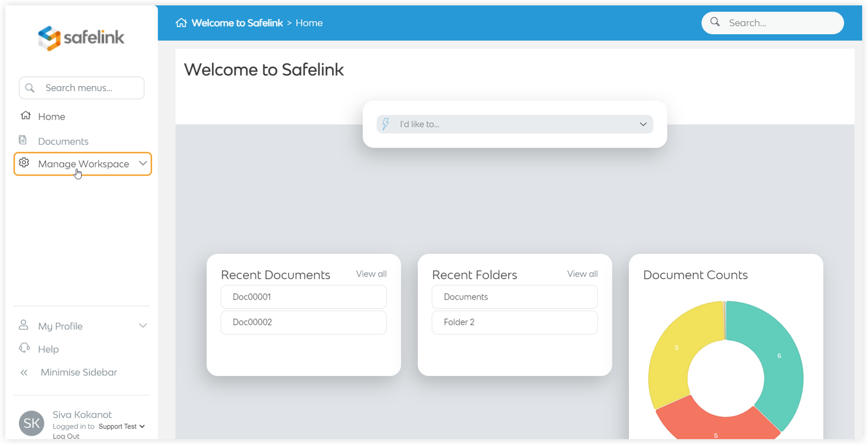This screenshot has width=868, height=445.
Task: Click View all in Recent Documents
Action: tap(372, 274)
